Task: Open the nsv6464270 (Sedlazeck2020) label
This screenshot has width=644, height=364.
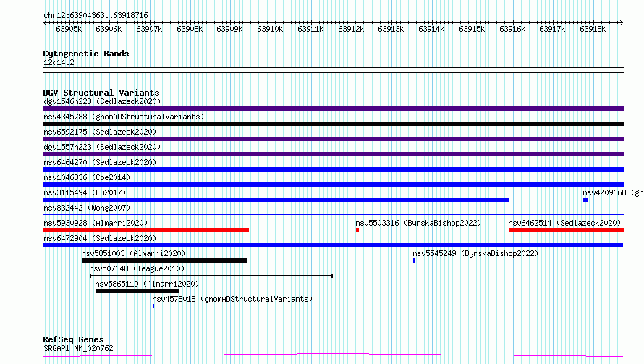Action: click(x=100, y=162)
